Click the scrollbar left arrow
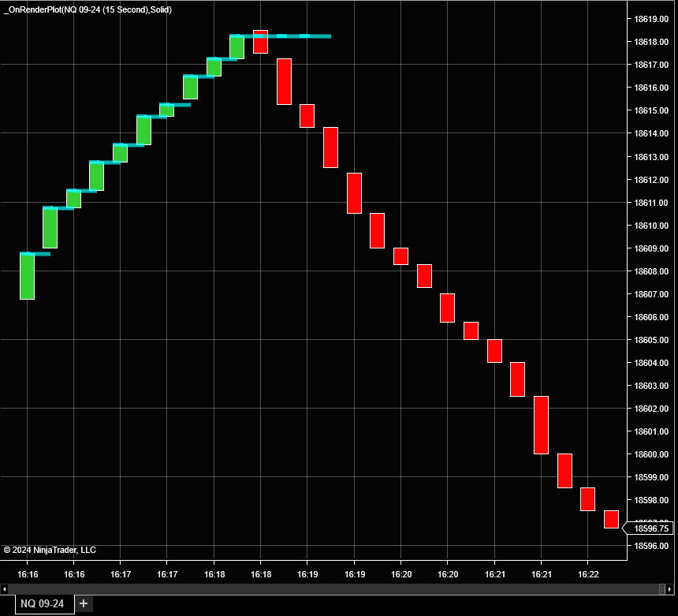This screenshot has height=616, width=678. coord(4,589)
